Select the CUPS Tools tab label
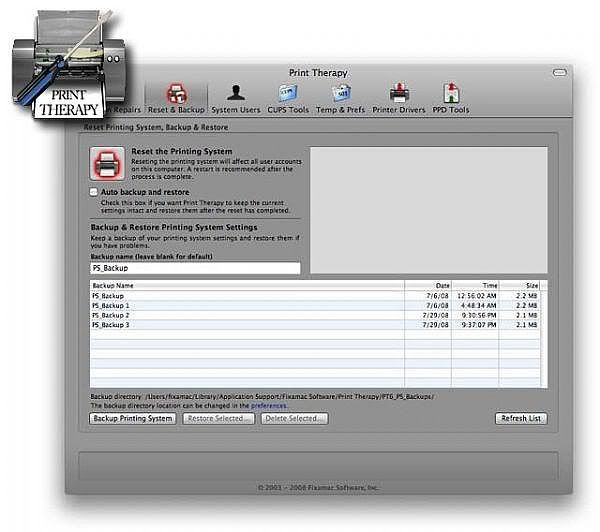The width and height of the screenshot is (600, 532). pyautogui.click(x=288, y=110)
